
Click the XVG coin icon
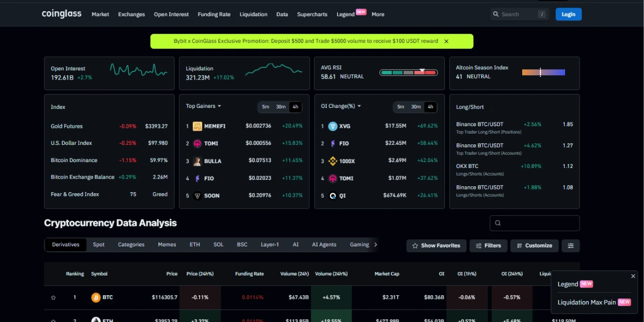(x=333, y=126)
